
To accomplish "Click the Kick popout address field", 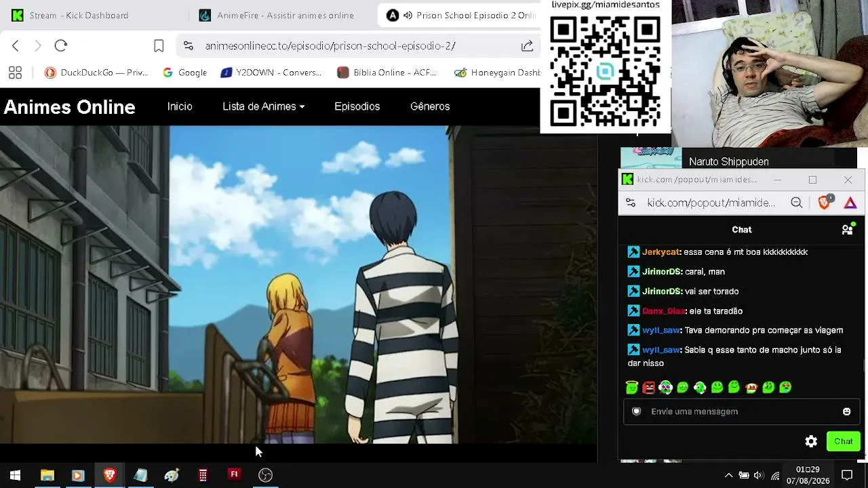I will tap(711, 203).
